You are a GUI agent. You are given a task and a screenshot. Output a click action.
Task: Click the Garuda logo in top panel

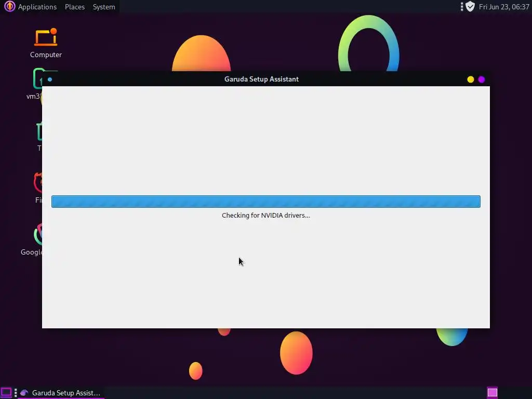(x=9, y=6)
